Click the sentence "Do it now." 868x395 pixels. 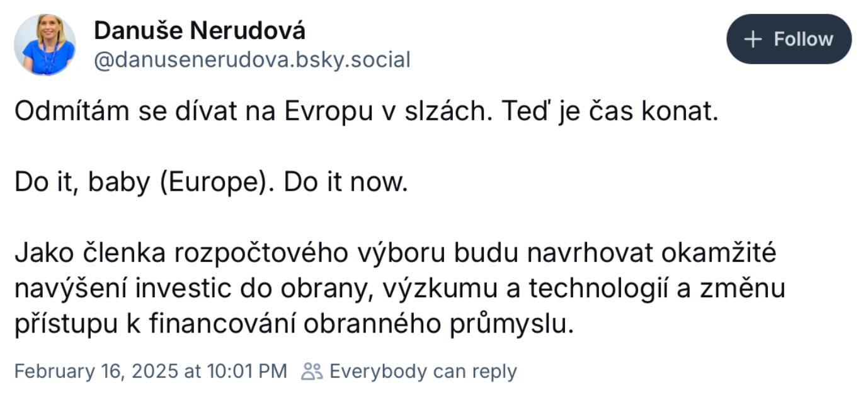(x=346, y=183)
